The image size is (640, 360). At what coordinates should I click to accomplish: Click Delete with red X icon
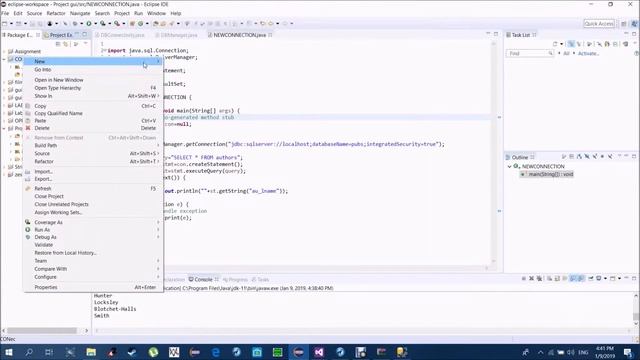[93, 128]
